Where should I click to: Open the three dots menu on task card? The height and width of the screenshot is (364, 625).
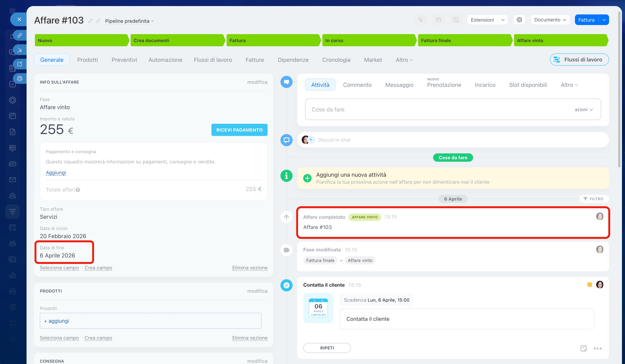click(x=598, y=348)
